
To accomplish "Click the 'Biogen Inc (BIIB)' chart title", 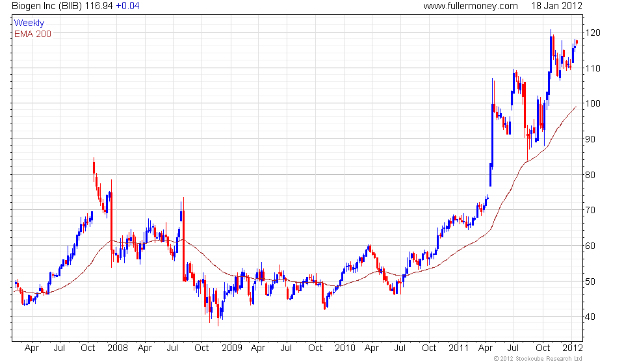I will pyautogui.click(x=47, y=6).
